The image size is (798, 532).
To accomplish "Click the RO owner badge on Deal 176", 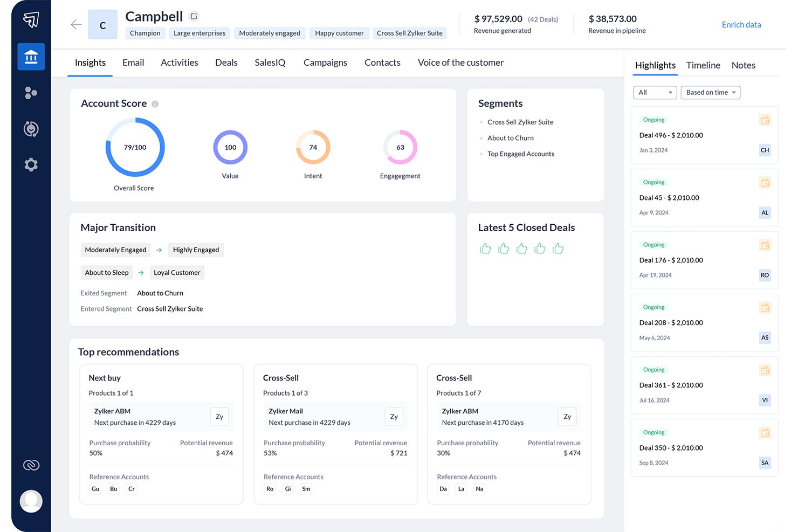I will pos(765,275).
